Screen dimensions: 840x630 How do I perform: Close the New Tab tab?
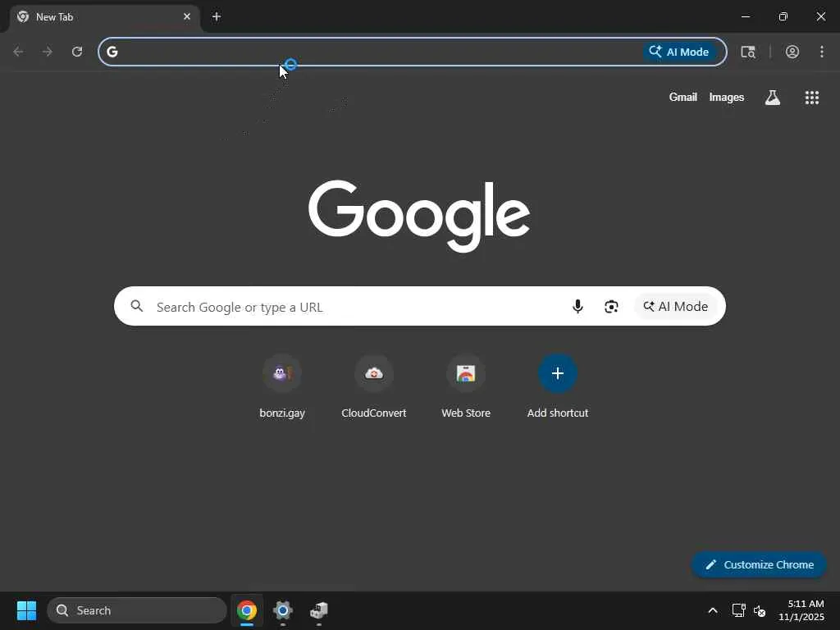tap(187, 16)
